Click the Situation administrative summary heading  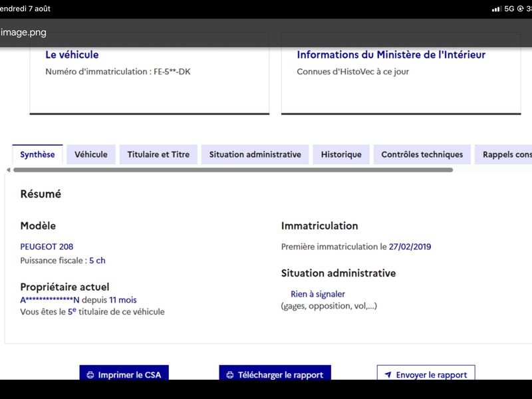(338, 273)
